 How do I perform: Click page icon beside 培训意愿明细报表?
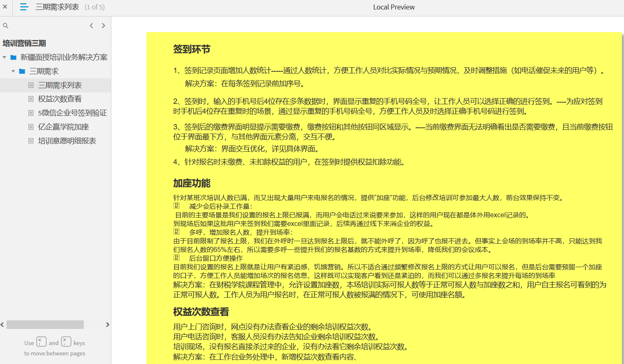(31, 141)
